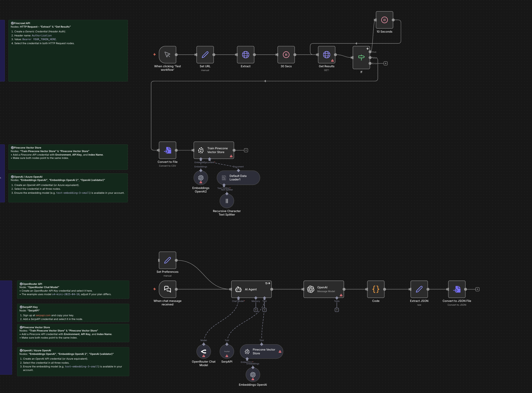Open the Extract HTTP request node
The height and width of the screenshot is (393, 532).
point(245,54)
